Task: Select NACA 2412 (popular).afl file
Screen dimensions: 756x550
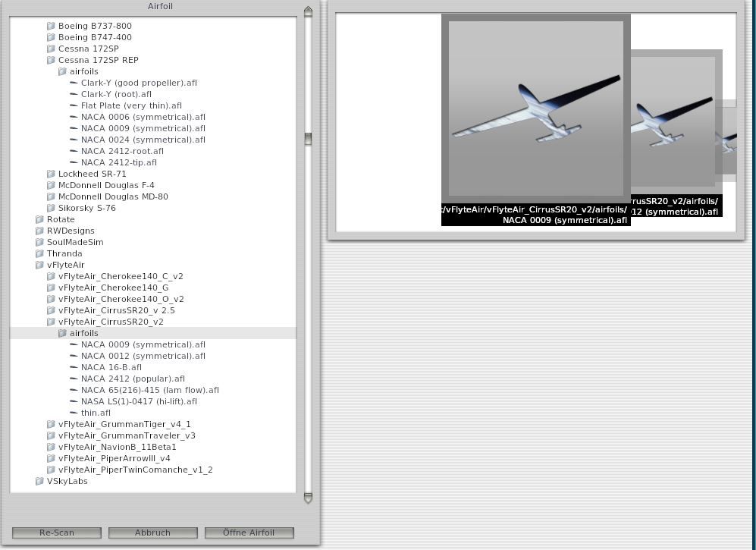Action: click(x=133, y=379)
